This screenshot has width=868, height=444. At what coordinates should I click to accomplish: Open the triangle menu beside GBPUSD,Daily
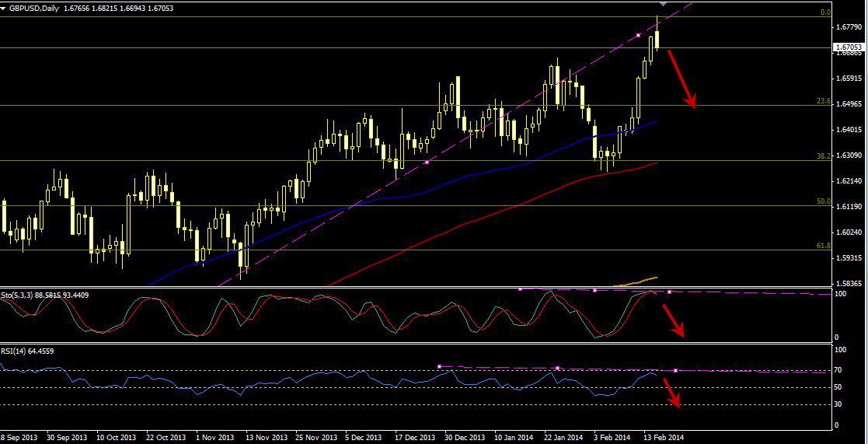[x=5, y=8]
